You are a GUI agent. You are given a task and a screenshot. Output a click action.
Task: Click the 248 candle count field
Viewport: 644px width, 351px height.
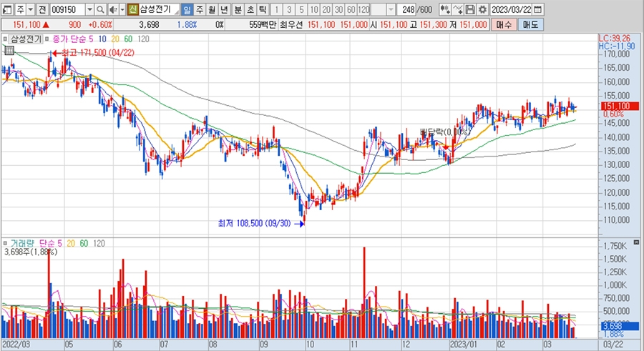pos(407,9)
